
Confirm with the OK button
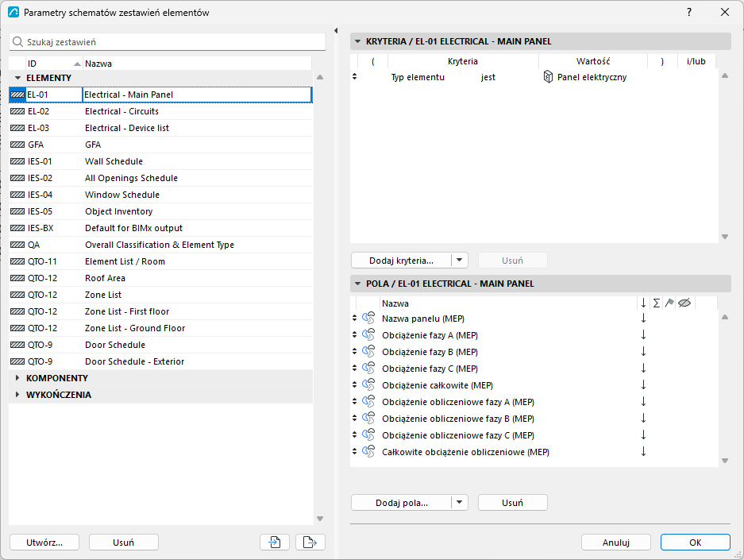[x=695, y=542]
